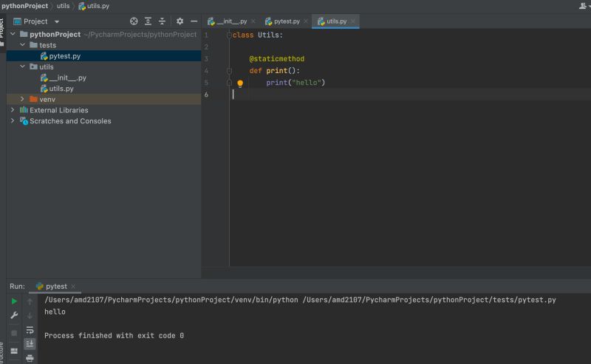Click the Collapse All icon in Project panel
The image size is (591, 364).
coord(162,21)
